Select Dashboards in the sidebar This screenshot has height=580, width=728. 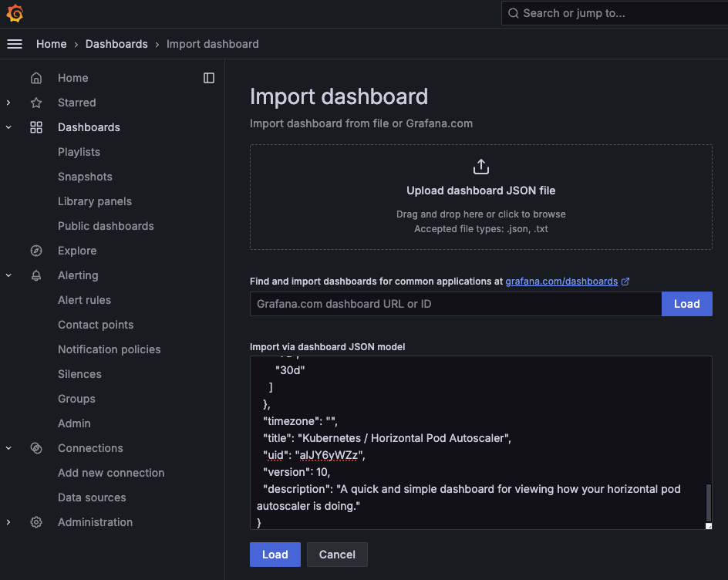point(89,127)
